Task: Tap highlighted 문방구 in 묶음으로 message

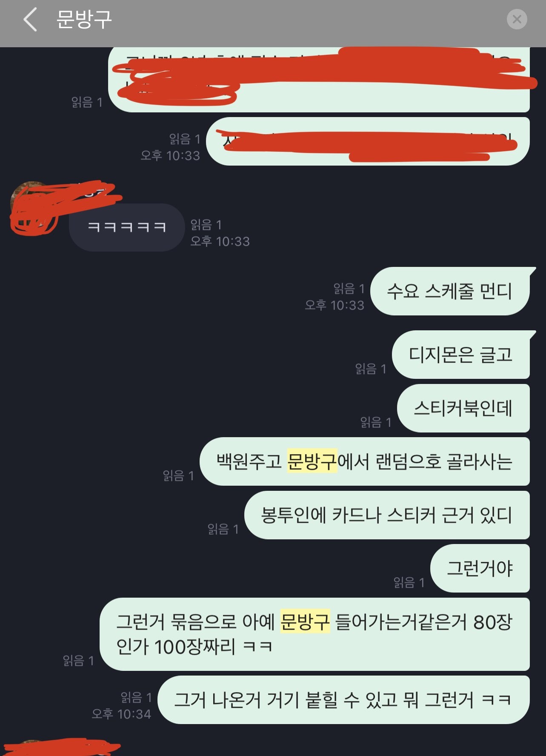Action: tap(305, 621)
